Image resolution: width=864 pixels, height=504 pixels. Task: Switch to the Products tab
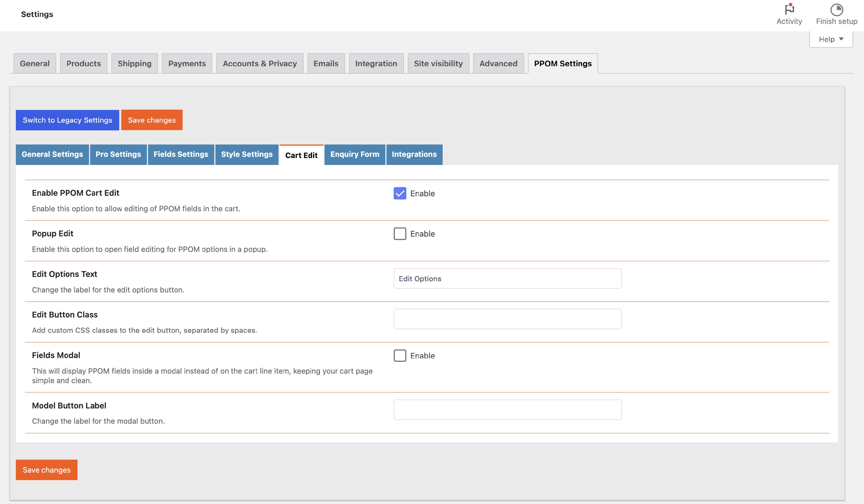tap(84, 63)
